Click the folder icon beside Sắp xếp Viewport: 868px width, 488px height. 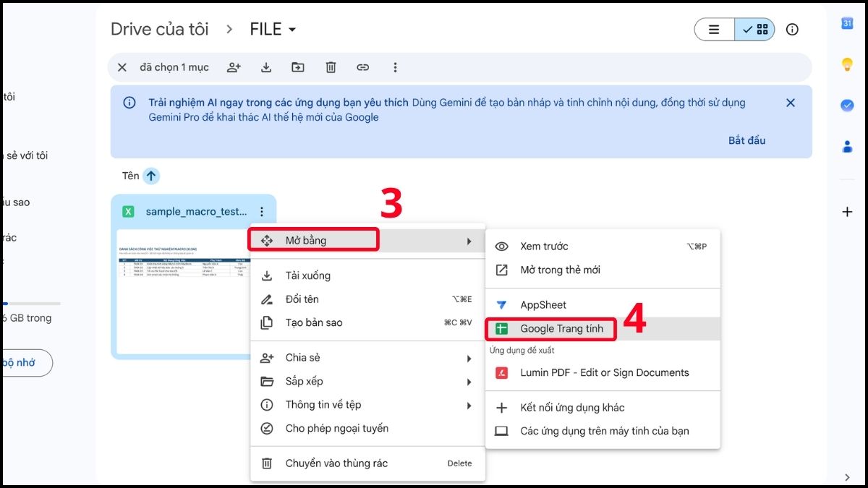click(267, 381)
